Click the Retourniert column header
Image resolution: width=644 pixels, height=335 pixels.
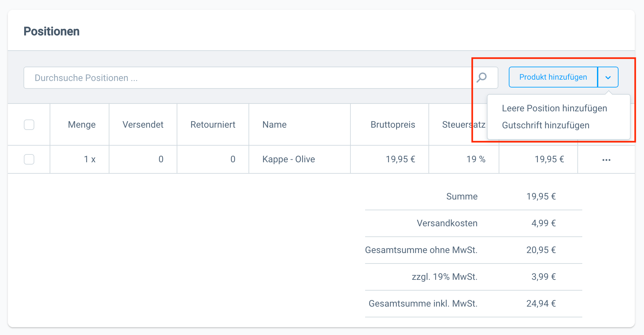[x=213, y=124]
